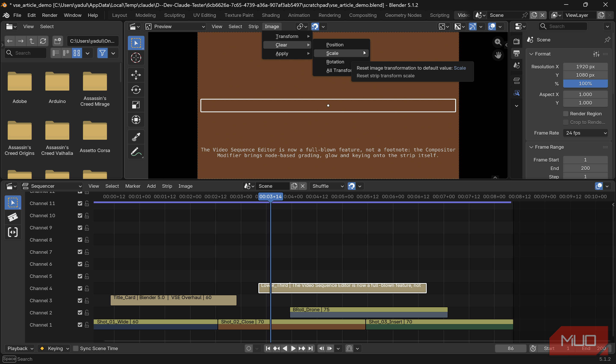This screenshot has height=364, width=616.
Task: Activate the 2D Cursor tool in preview
Action: [136, 58]
